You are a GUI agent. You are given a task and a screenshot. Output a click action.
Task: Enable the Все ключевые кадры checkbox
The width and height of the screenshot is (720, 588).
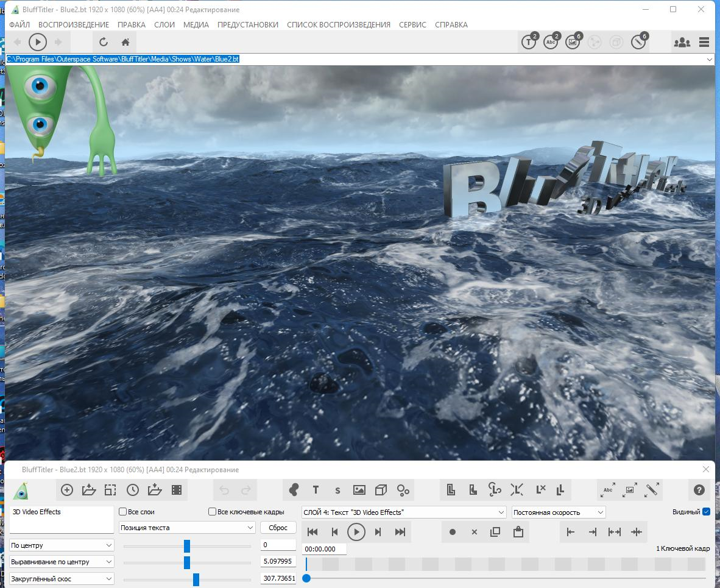[212, 512]
